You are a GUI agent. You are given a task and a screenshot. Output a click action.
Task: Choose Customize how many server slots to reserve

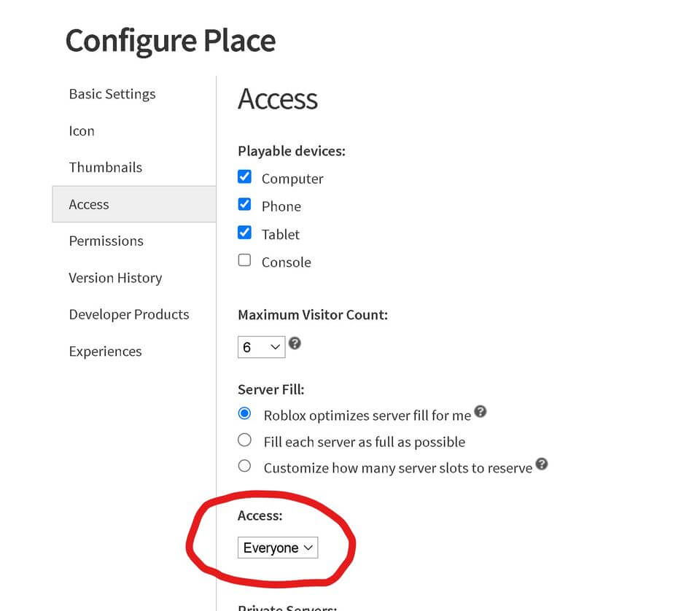point(245,467)
